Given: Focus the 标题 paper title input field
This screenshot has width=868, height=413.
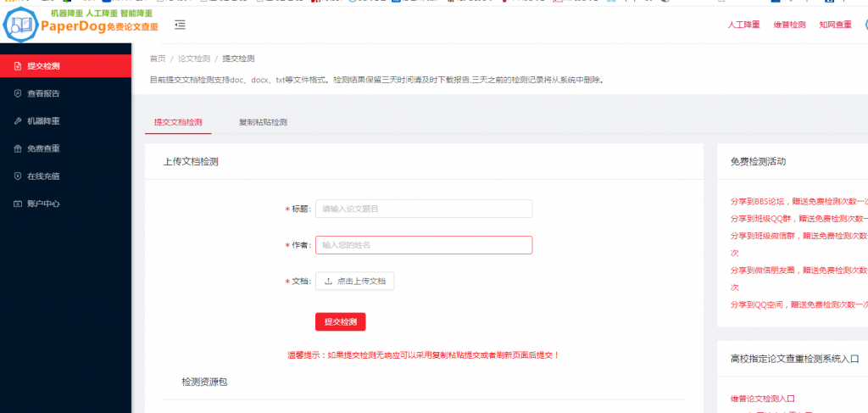Looking at the screenshot, I should [x=424, y=209].
